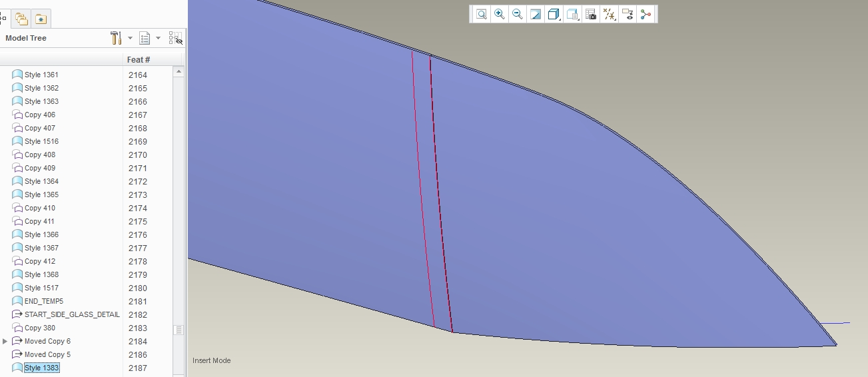The height and width of the screenshot is (377, 868).
Task: Click the Copy 406 feature icon
Action: click(x=17, y=115)
